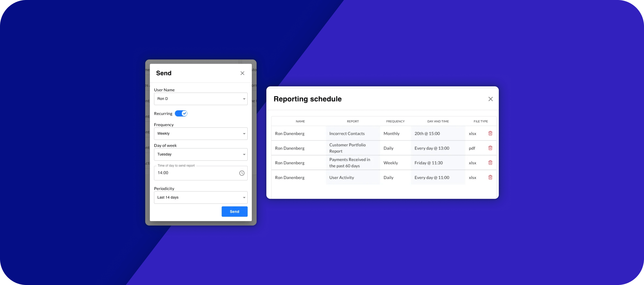
Task: Click the NAME column header
Action: click(300, 121)
